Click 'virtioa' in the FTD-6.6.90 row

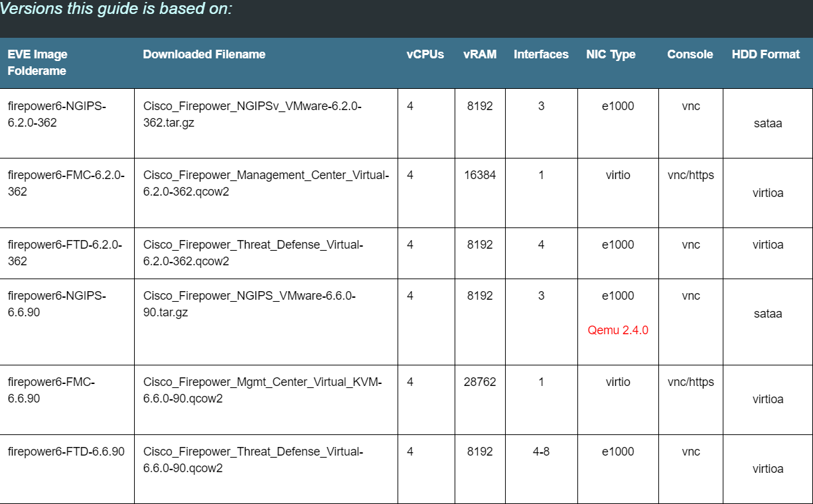point(768,469)
